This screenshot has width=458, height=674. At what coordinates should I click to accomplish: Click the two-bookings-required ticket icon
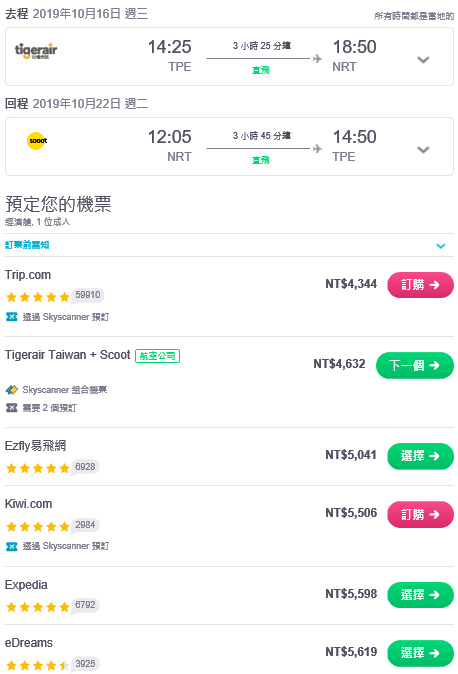[12, 407]
